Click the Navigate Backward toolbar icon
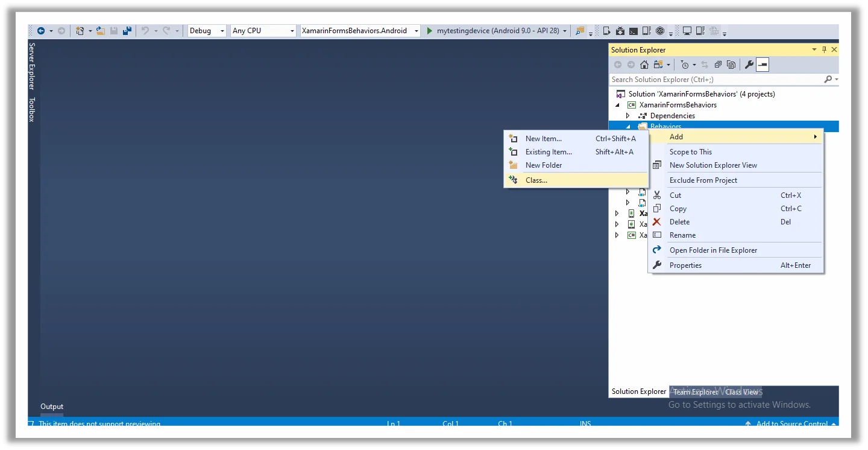The image size is (868, 450). pos(41,31)
